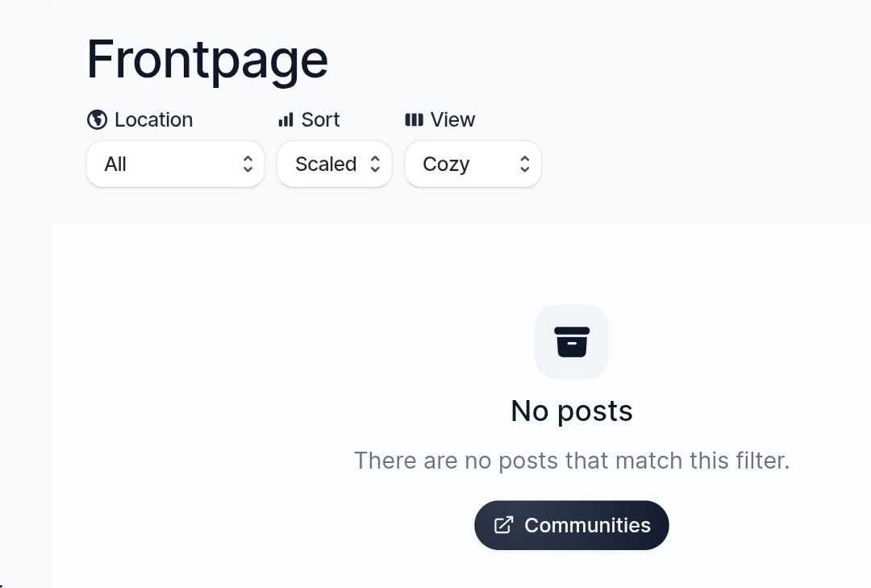
Task: Click the Frontpage page heading
Action: [207, 60]
